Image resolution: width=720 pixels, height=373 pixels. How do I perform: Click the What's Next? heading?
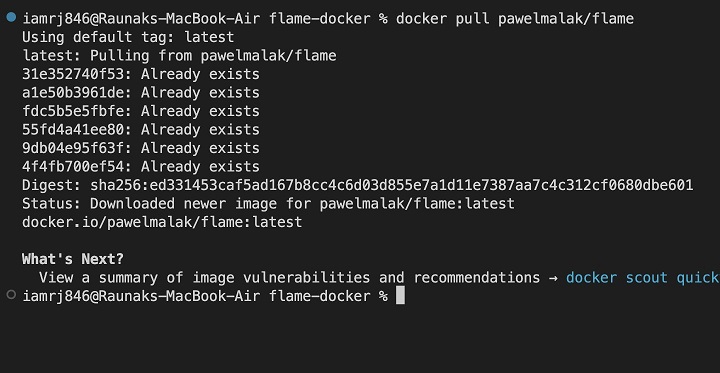pos(73,259)
